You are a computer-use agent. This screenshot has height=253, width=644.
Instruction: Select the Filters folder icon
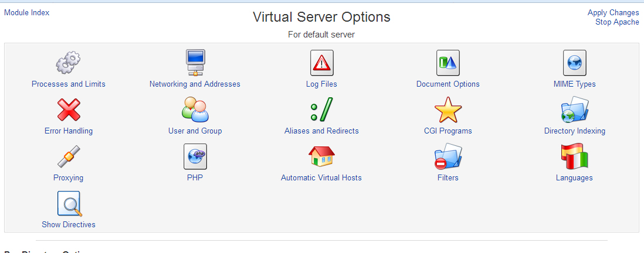coord(448,156)
